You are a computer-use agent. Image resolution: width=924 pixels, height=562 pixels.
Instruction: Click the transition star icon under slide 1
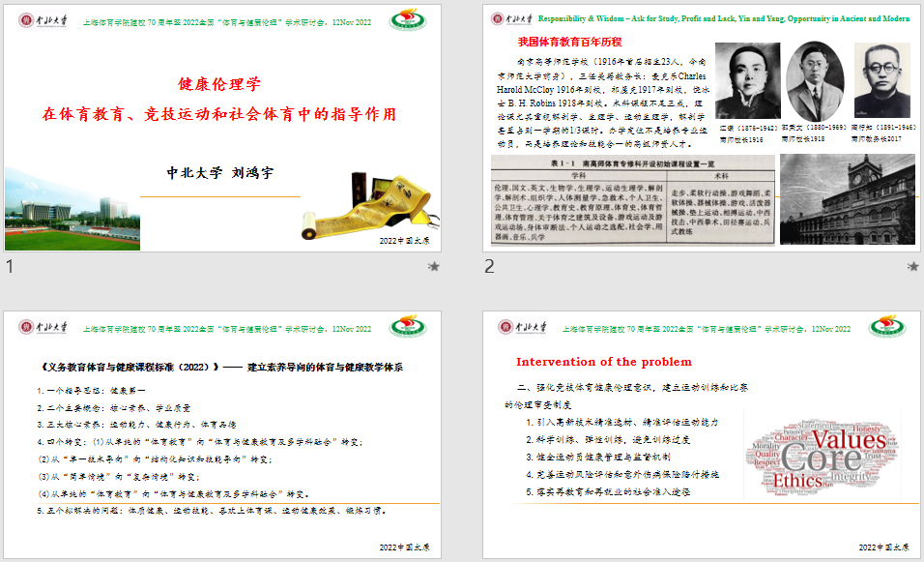[x=434, y=266]
